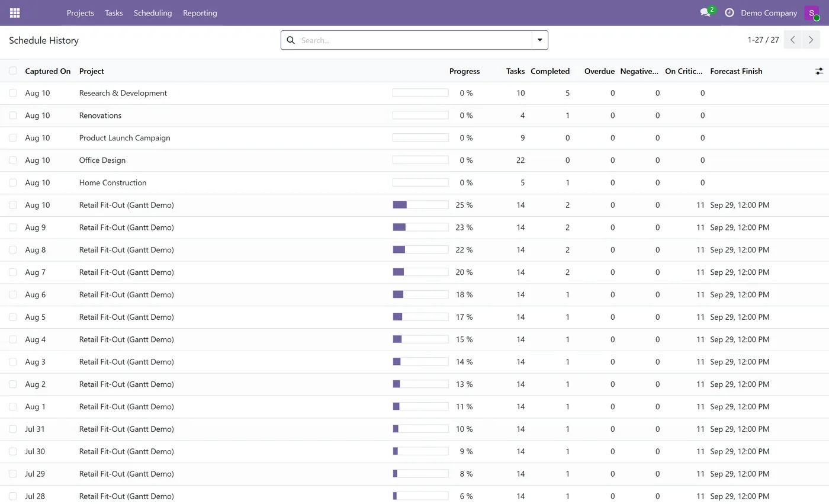
Task: Click the Aug 5 captured date cell
Action: pyautogui.click(x=35, y=317)
